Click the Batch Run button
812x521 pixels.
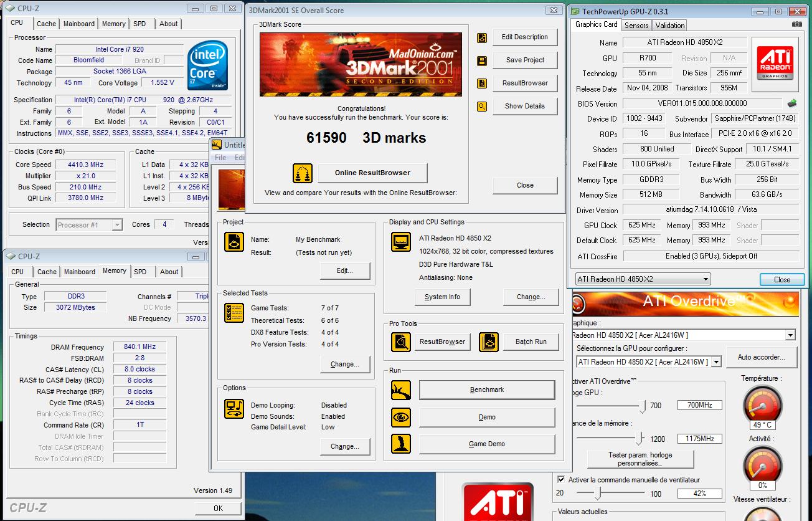click(531, 342)
